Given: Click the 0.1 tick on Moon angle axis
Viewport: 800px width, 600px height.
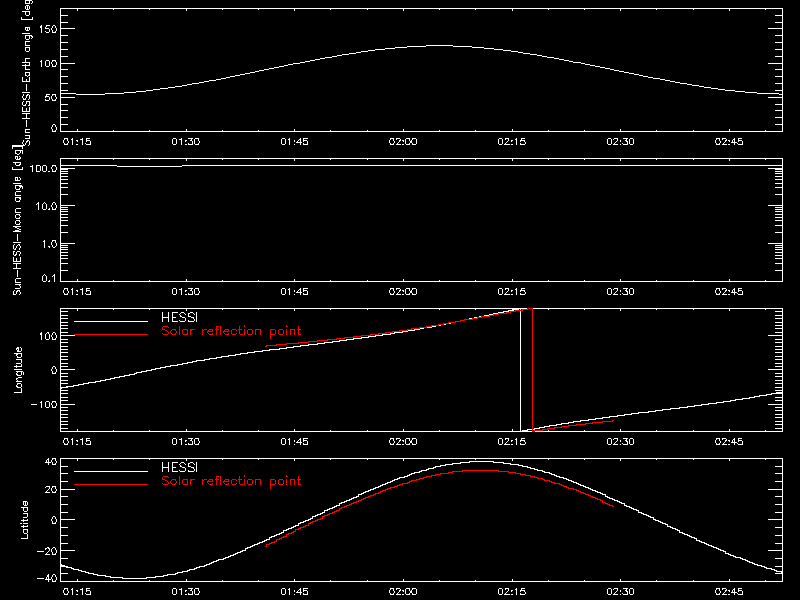Looking at the screenshot, I should [49, 278].
